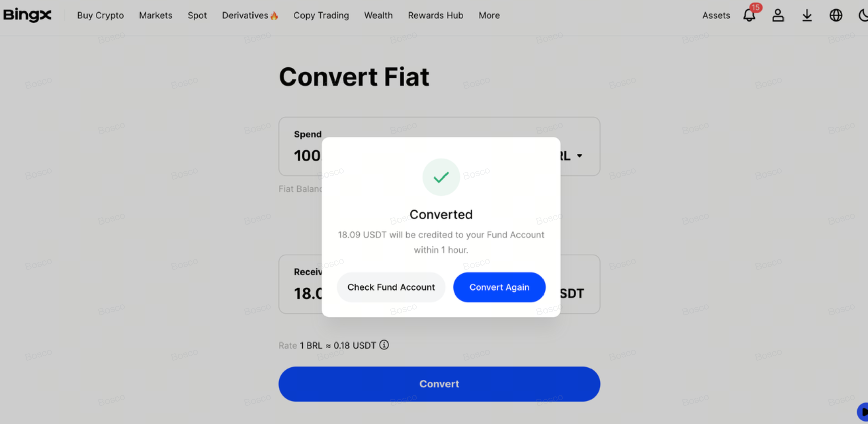Open the user profile icon
Image resolution: width=868 pixels, height=424 pixels.
coord(778,15)
